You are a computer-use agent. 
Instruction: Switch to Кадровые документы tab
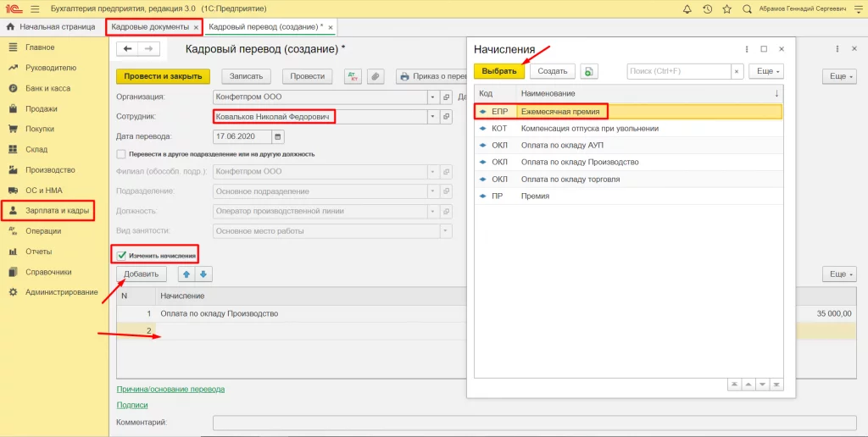click(x=151, y=26)
